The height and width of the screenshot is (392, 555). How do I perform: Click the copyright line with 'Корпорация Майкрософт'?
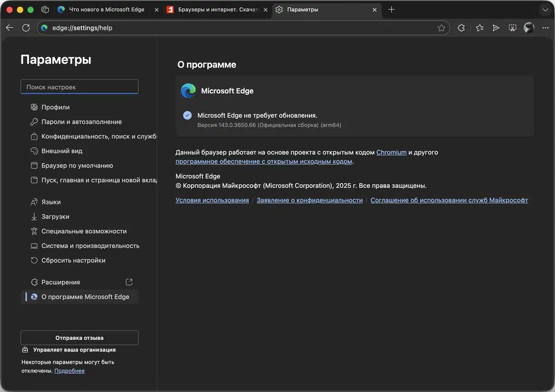(x=301, y=185)
